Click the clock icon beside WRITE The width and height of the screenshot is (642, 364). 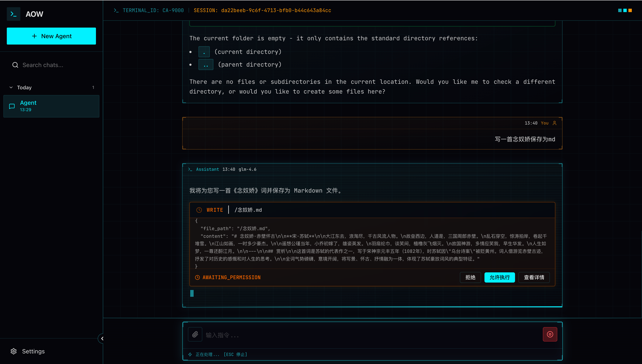pos(199,210)
